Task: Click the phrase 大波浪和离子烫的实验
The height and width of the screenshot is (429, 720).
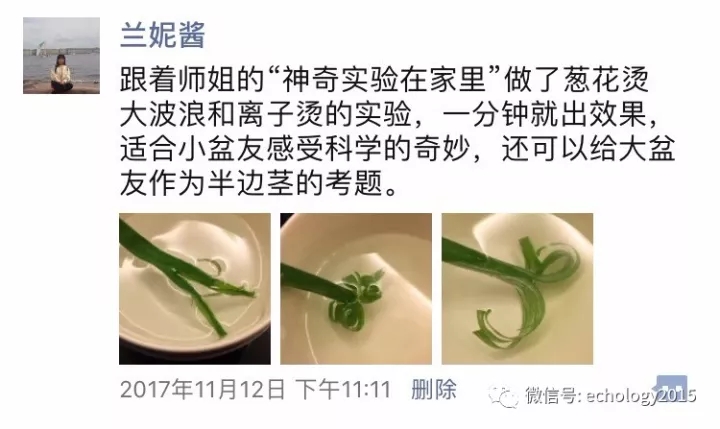Action: point(266,115)
